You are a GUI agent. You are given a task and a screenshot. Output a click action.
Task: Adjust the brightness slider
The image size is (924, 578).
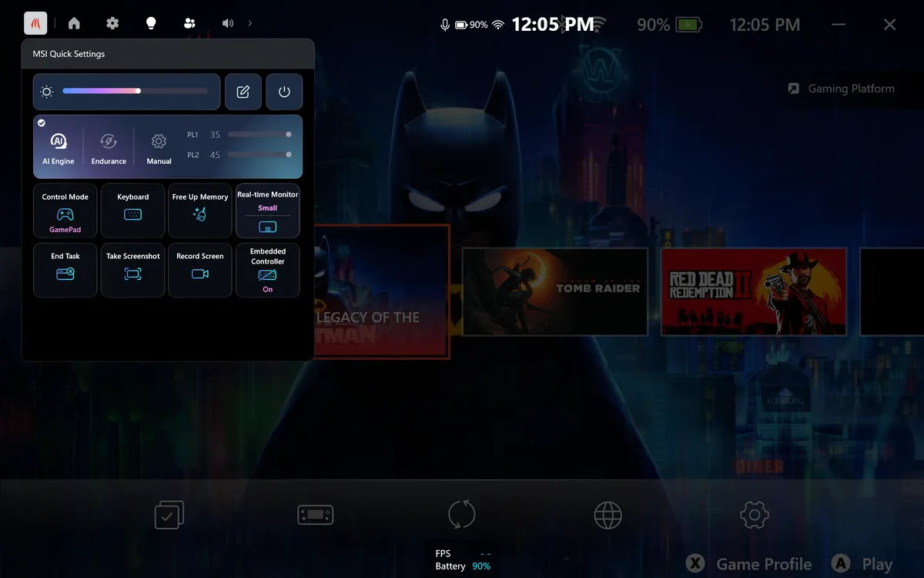click(135, 91)
